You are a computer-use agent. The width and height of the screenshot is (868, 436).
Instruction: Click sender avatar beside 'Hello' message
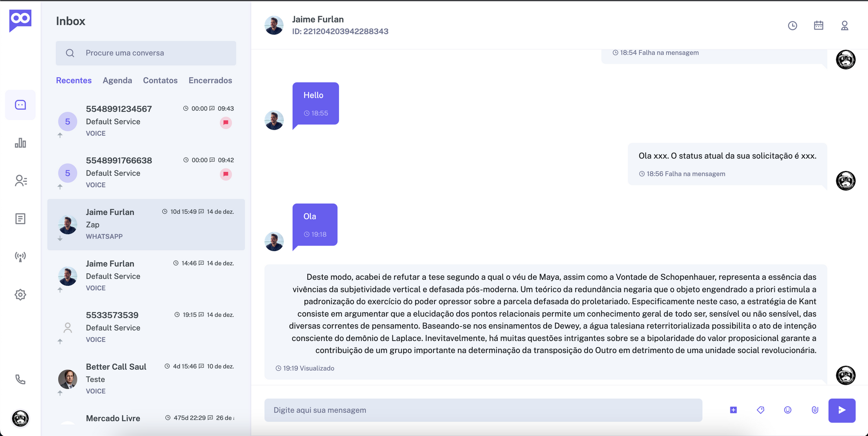[x=274, y=120]
